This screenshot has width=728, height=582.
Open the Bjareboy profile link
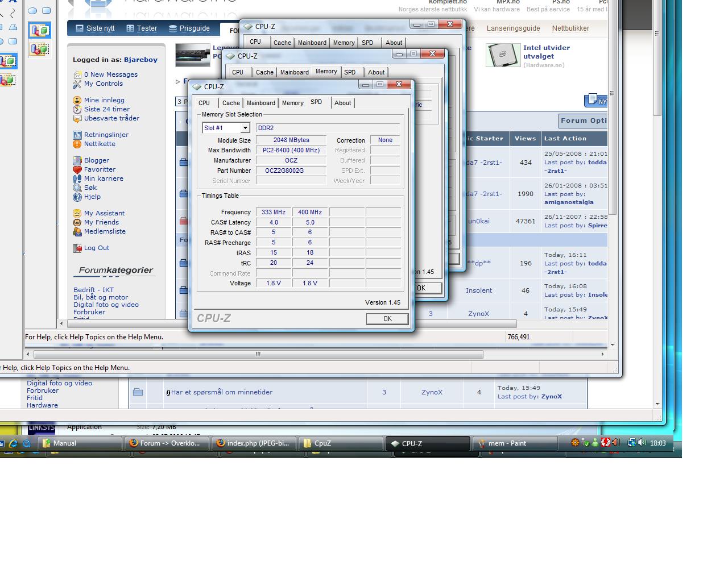[x=140, y=60]
